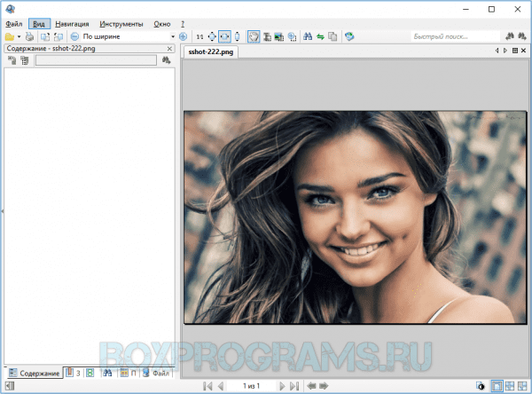
Task: Open search with blue binoculars icon
Action: (308, 36)
